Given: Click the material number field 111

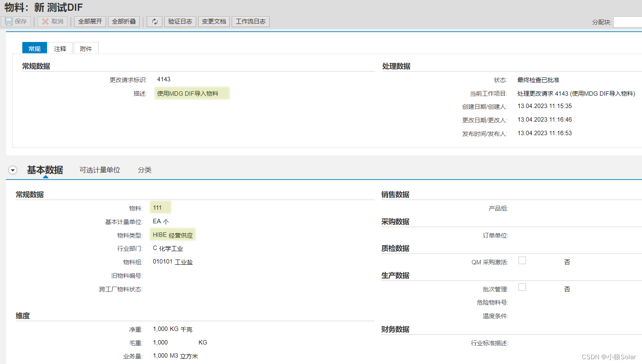Looking at the screenshot, I should [x=160, y=208].
